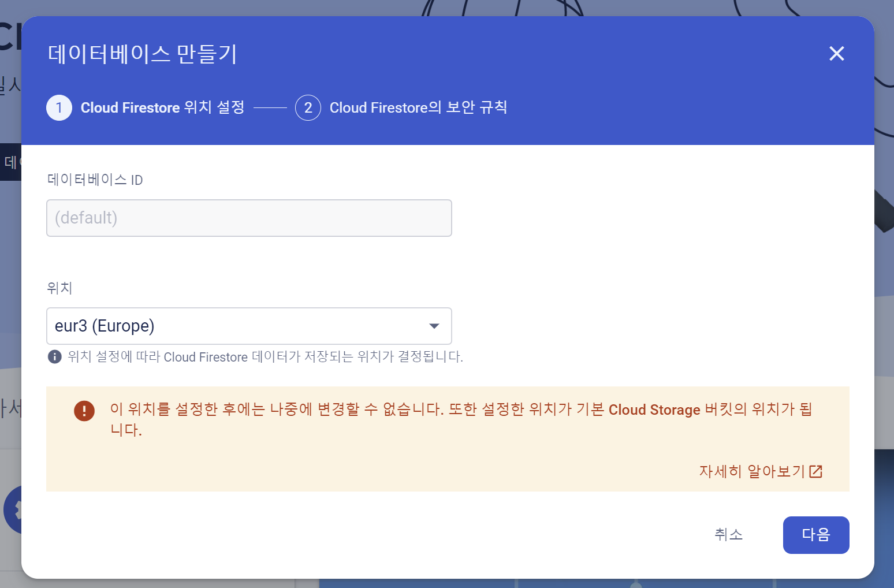Click the 위치 label above the dropdown

(59, 288)
